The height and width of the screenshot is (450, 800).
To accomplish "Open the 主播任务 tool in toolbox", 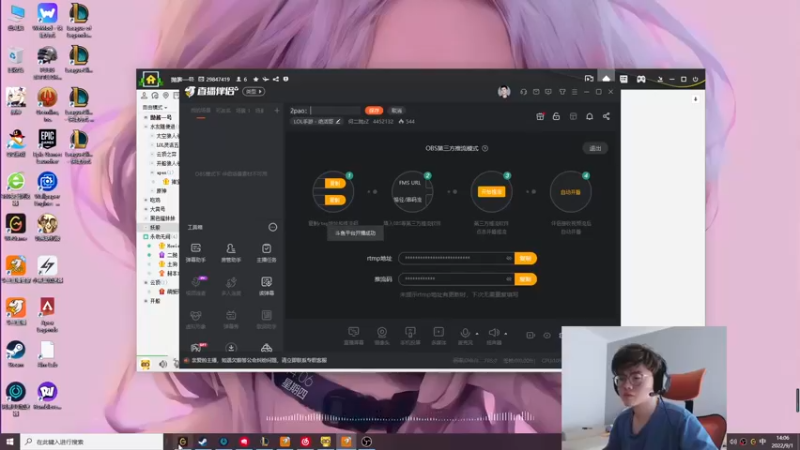I will [x=266, y=253].
